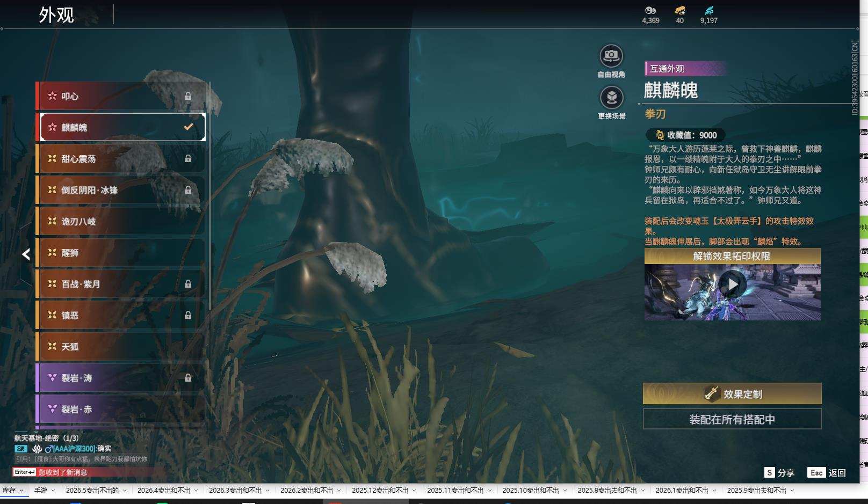Select the 裂岩·涛 skin name

pos(77,378)
